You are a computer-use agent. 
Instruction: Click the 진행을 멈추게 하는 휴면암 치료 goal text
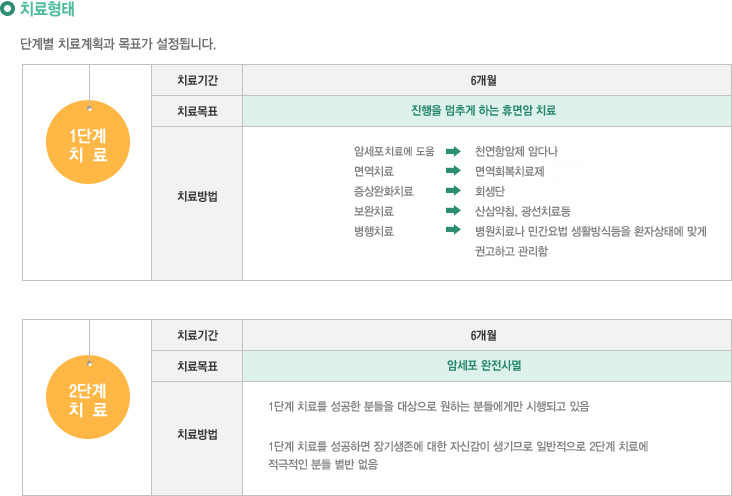point(483,111)
